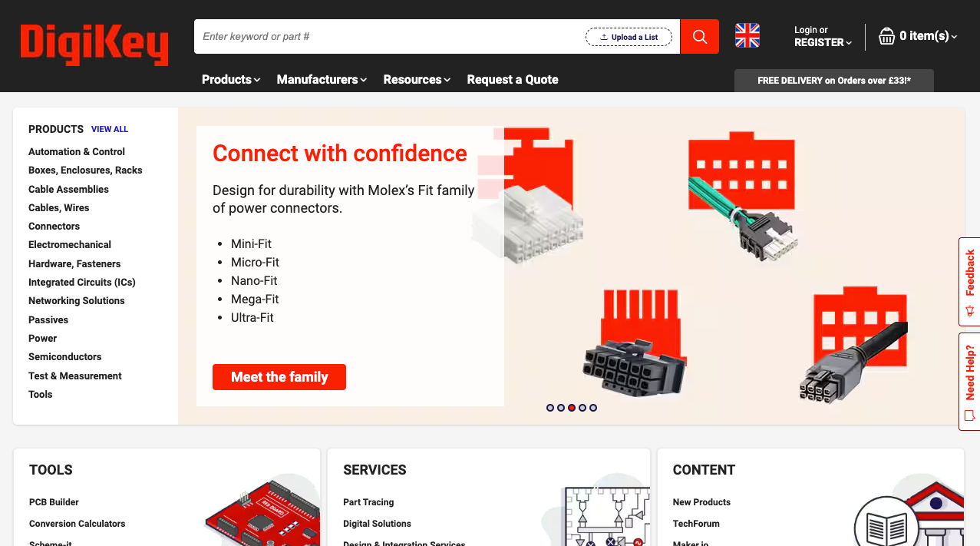Image resolution: width=980 pixels, height=546 pixels.
Task: Open Cable Assemblies category
Action: 68,189
